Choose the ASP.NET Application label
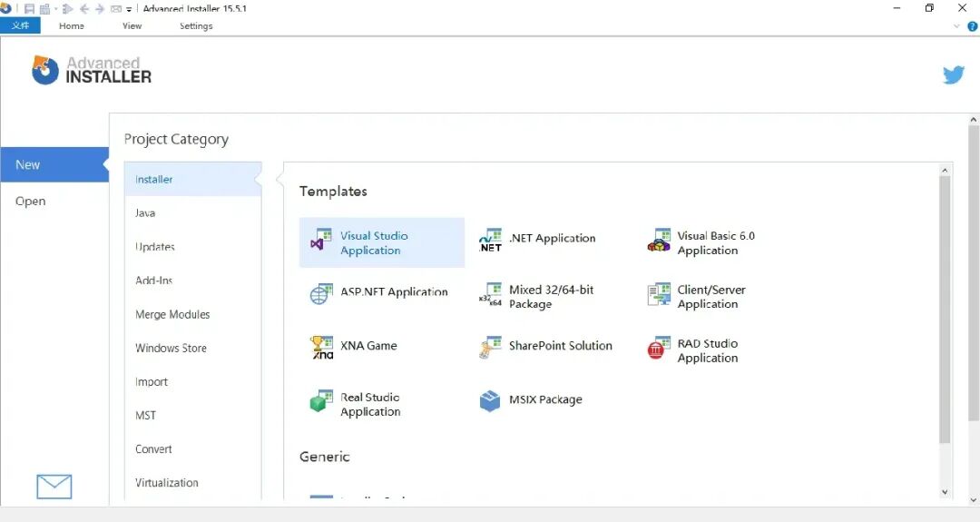Viewport: 980px width, 522px height. [394, 292]
